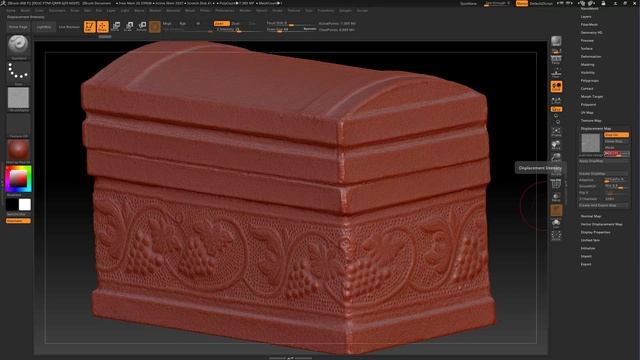
Task: Open the red MatCap material selector
Action: point(18,150)
